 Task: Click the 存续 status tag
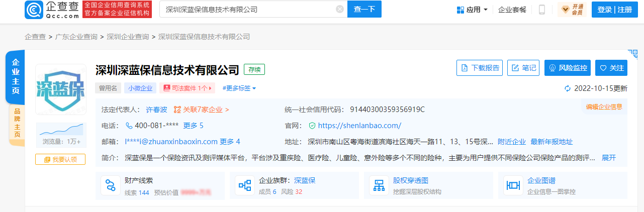click(254, 70)
